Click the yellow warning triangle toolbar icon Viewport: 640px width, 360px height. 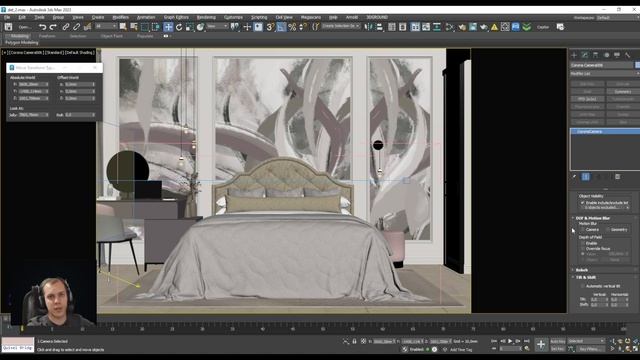click(x=494, y=27)
